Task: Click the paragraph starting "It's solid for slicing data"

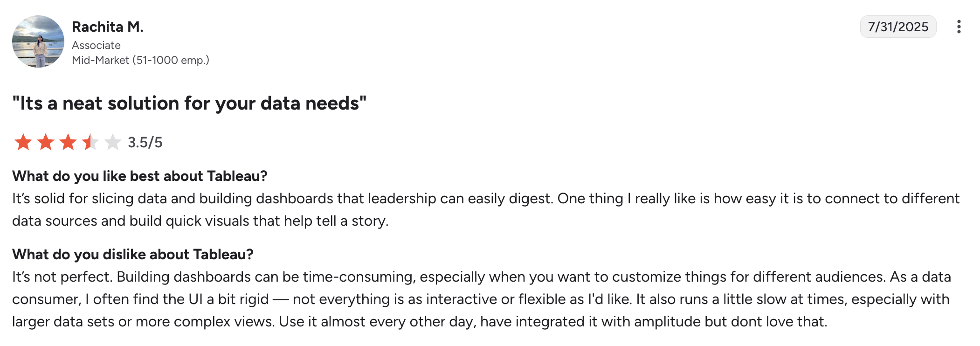Action: 485,199
